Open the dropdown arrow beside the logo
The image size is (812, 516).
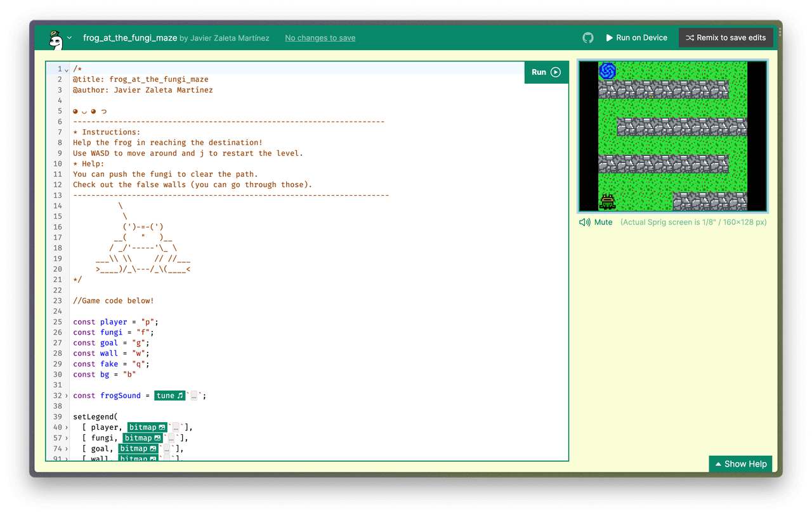70,38
